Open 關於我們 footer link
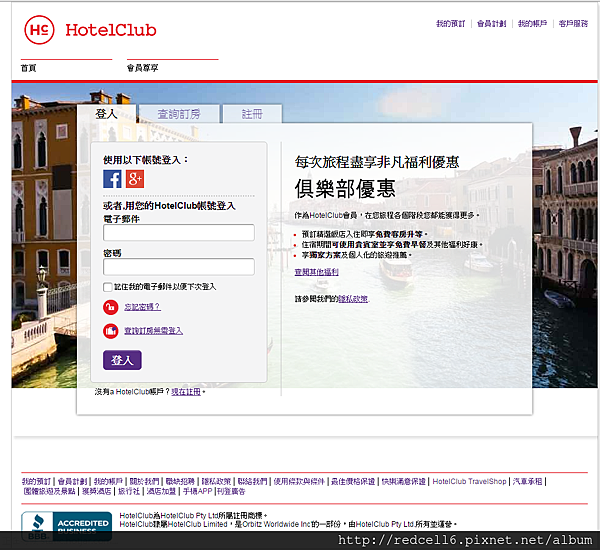This screenshot has height=550, width=600. [x=144, y=481]
